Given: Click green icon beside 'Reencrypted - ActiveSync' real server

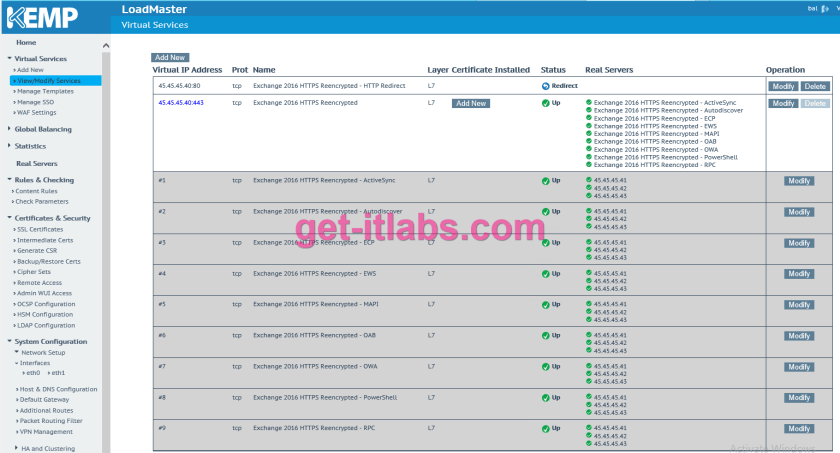Looking at the screenshot, I should [x=589, y=102].
